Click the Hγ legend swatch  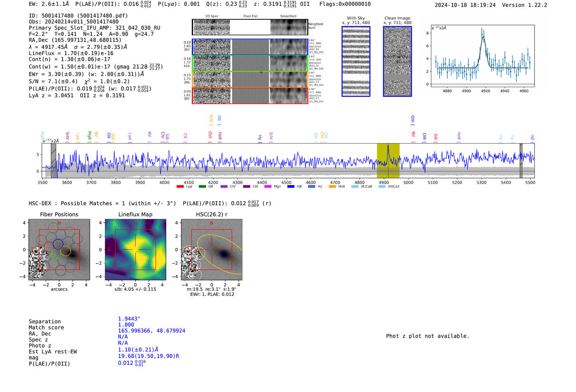point(311,186)
